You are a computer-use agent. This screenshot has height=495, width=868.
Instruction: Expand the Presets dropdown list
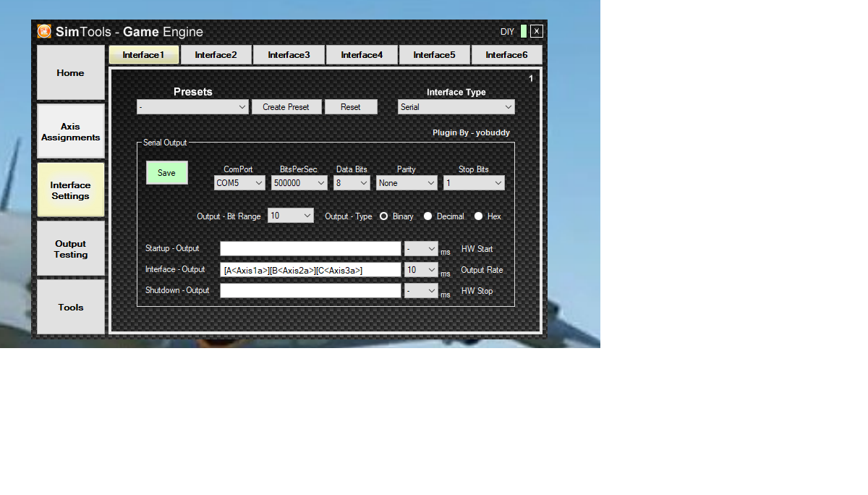[192, 107]
